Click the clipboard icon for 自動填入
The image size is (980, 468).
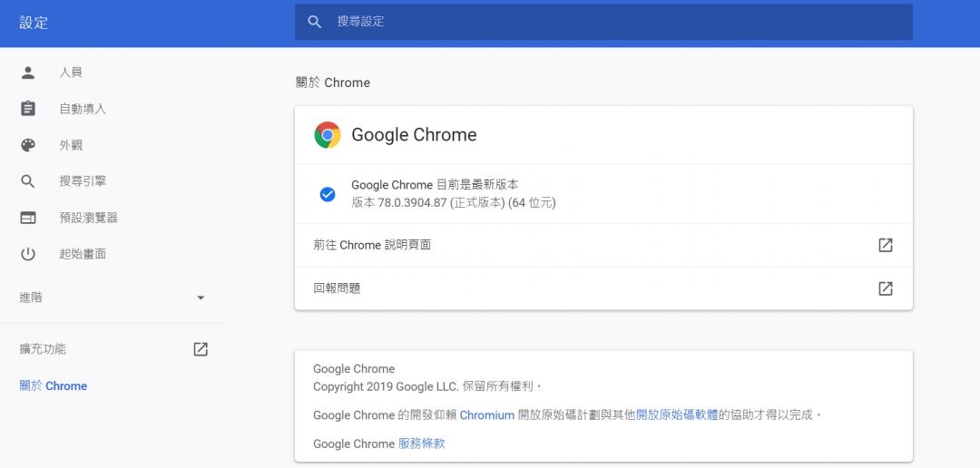click(x=28, y=109)
